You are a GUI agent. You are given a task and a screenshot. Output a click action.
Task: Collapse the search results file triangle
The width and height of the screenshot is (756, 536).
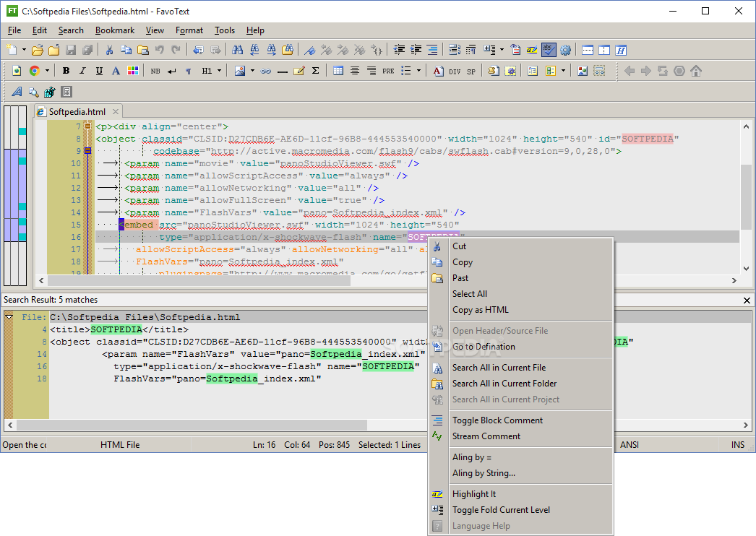pyautogui.click(x=9, y=317)
